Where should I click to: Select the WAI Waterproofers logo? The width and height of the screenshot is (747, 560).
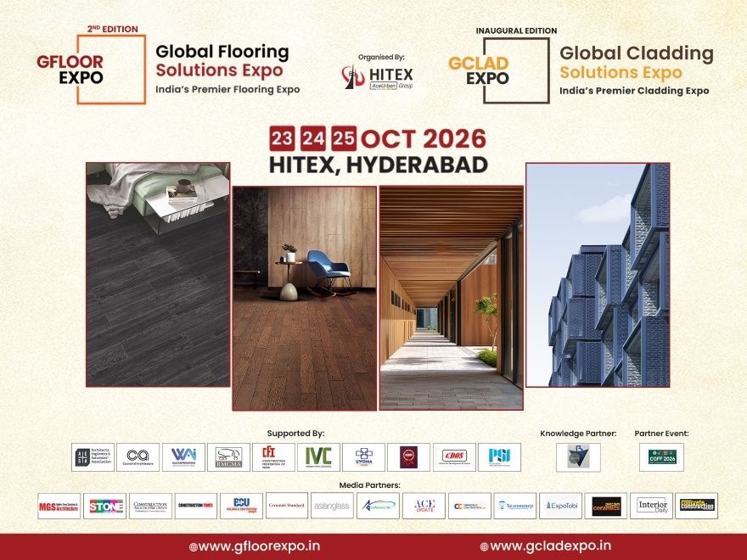(x=183, y=457)
